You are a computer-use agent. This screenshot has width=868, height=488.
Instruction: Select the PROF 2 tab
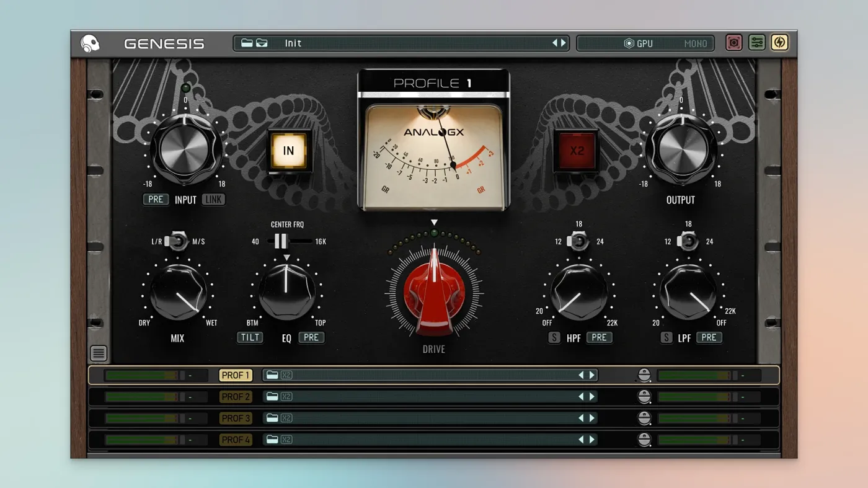click(236, 397)
